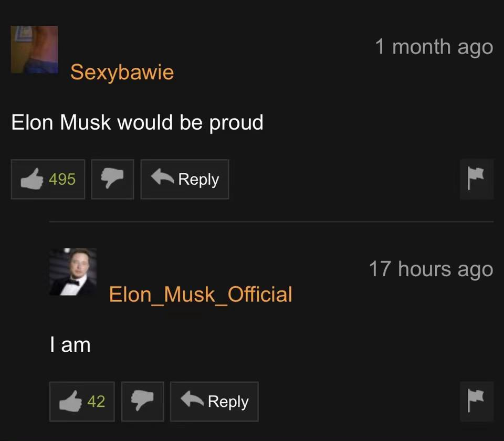The width and height of the screenshot is (504, 441).
Task: Open Sexybawie's profile avatar
Action: 35,49
